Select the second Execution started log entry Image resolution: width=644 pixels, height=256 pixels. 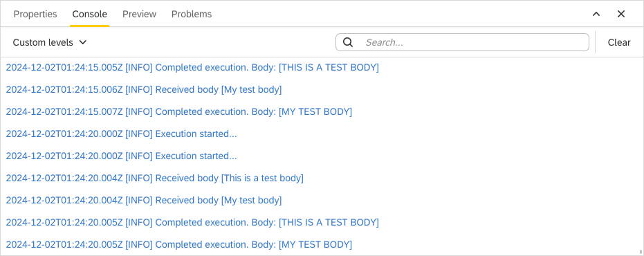pyautogui.click(x=121, y=156)
